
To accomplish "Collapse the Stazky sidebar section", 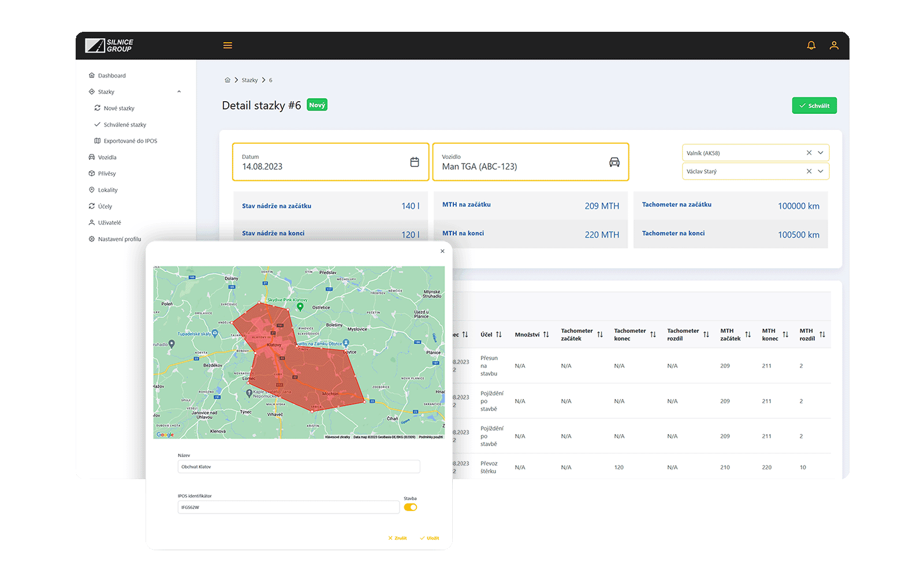I will 179,92.
